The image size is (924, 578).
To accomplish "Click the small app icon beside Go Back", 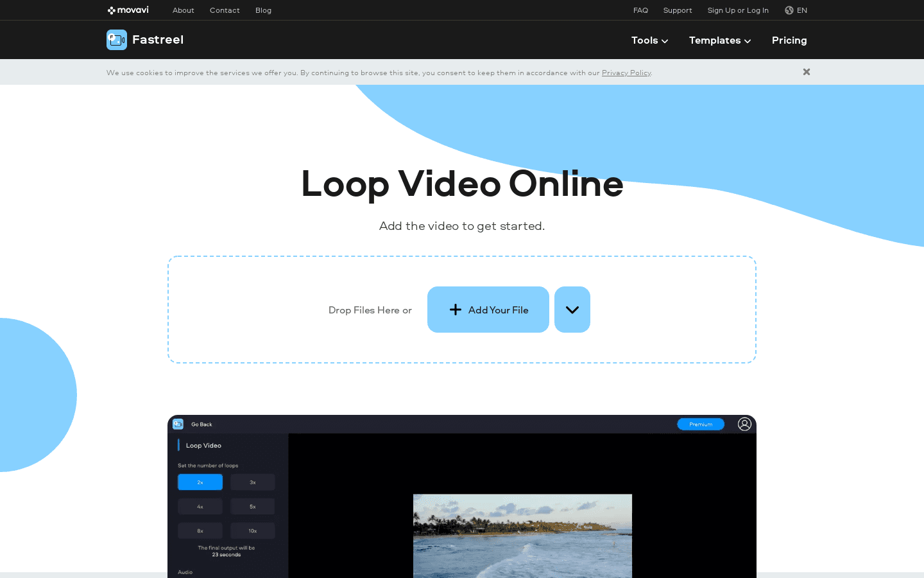I will [x=178, y=424].
